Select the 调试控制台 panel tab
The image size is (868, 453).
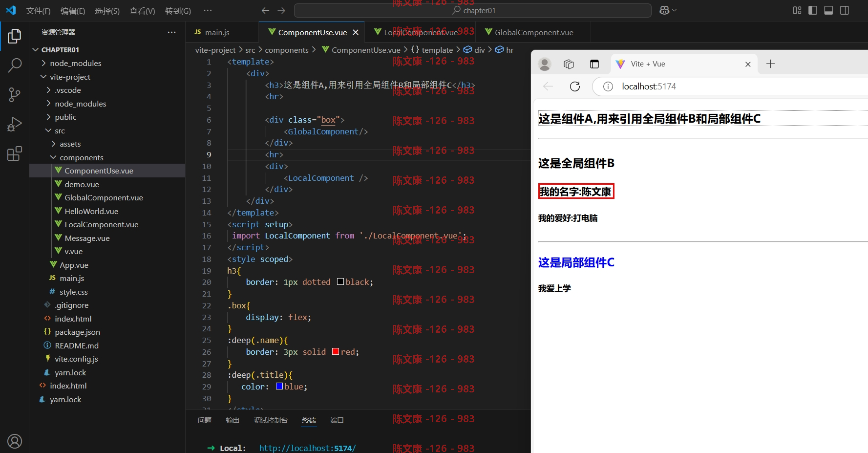click(x=271, y=420)
